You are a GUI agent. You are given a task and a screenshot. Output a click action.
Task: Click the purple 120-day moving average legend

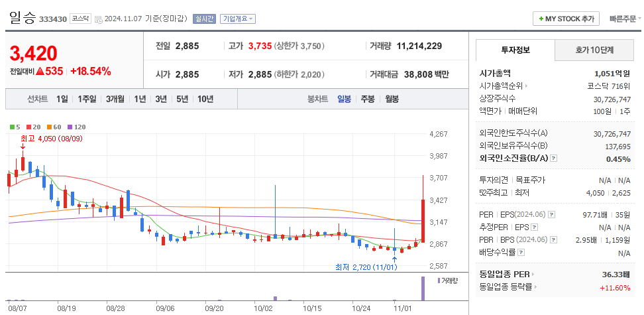coord(77,127)
